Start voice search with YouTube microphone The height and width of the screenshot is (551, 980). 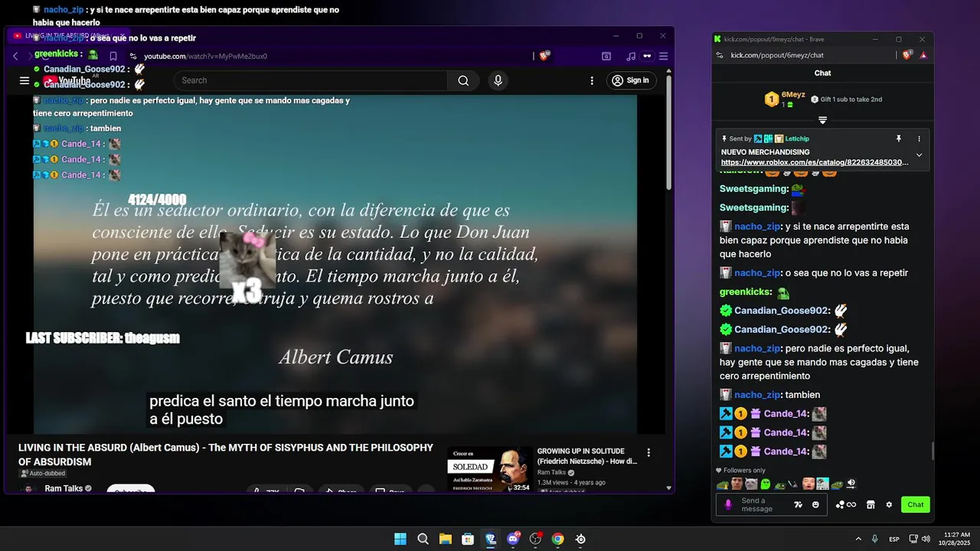point(498,80)
